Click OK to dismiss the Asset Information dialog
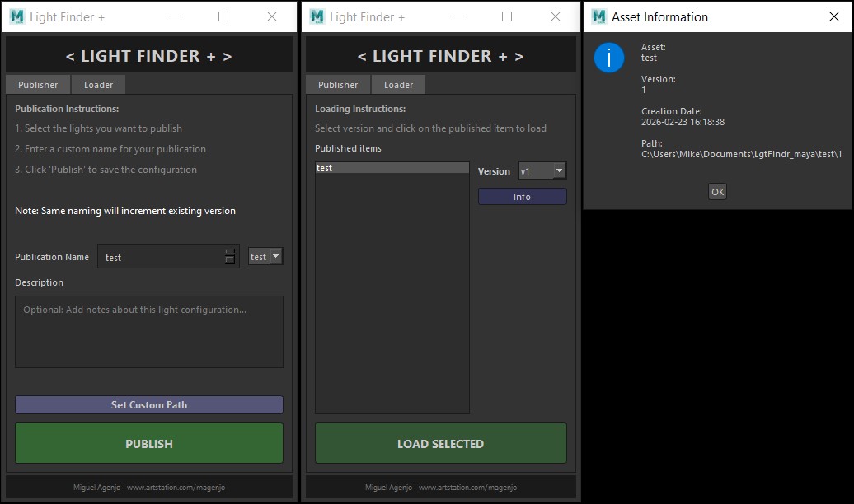Image resolution: width=854 pixels, height=504 pixels. [716, 191]
